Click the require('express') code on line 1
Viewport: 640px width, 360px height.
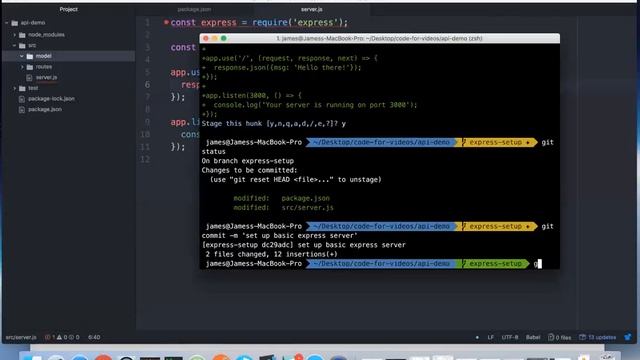pyautogui.click(x=300, y=22)
